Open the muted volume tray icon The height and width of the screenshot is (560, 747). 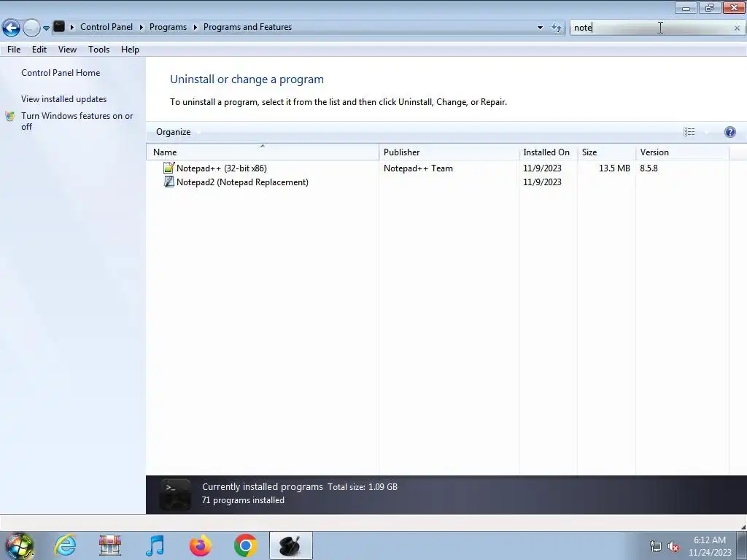click(x=673, y=546)
